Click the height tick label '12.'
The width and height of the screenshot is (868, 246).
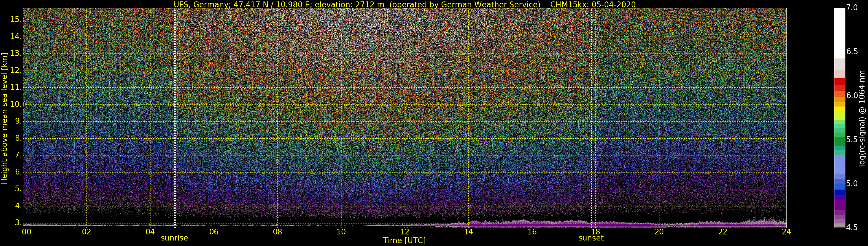pos(16,70)
